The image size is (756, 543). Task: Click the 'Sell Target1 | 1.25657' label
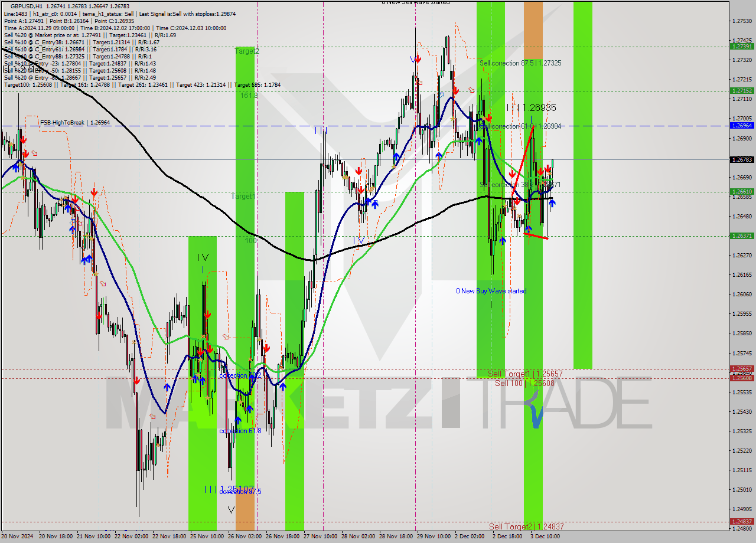pos(525,374)
